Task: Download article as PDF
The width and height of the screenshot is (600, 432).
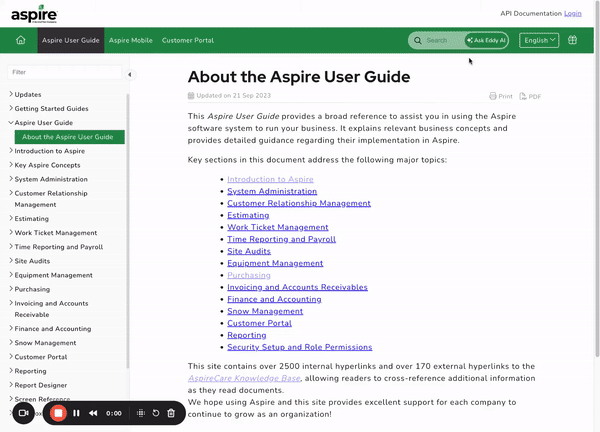Action: coord(530,96)
